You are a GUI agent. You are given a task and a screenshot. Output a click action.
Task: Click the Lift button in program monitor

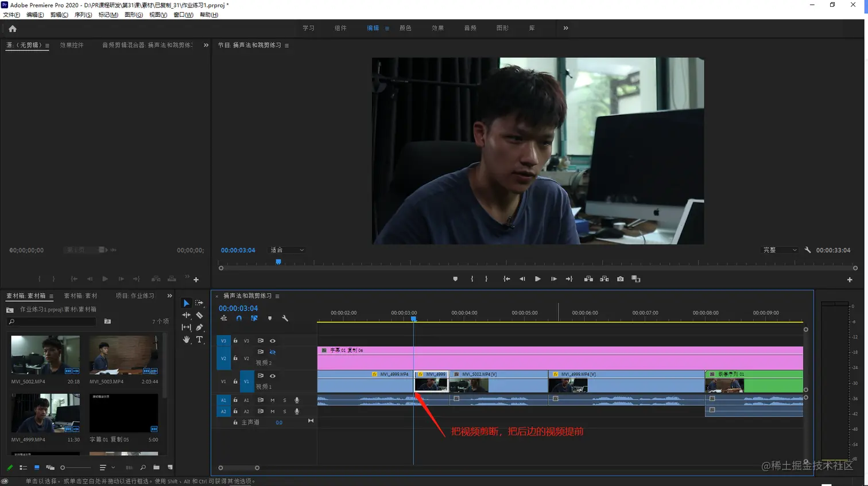pyautogui.click(x=588, y=279)
